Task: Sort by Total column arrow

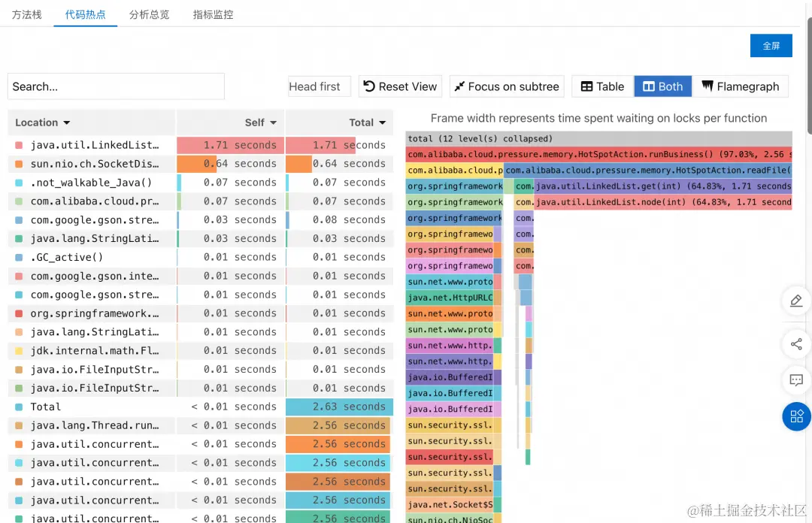Action: (x=382, y=122)
